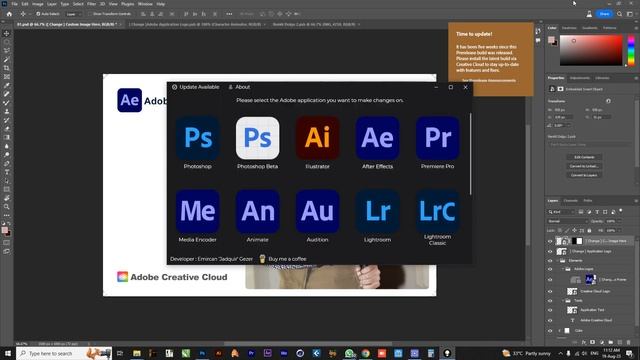Pick the Animate app icon
Viewport: 640px width, 360px height.
coord(258,211)
